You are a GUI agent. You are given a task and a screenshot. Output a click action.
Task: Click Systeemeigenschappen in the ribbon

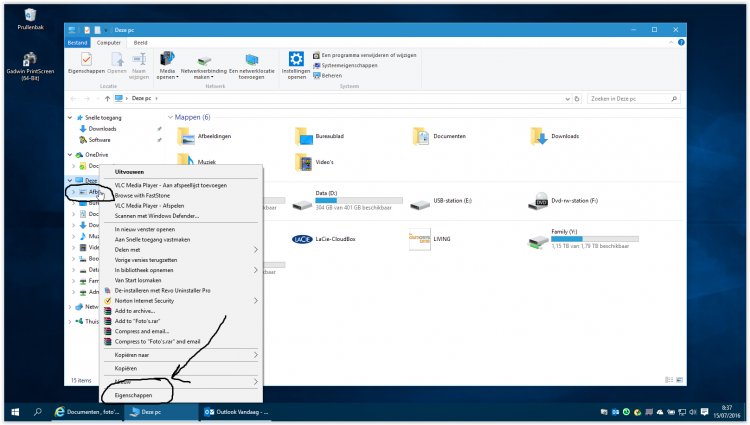click(348, 65)
